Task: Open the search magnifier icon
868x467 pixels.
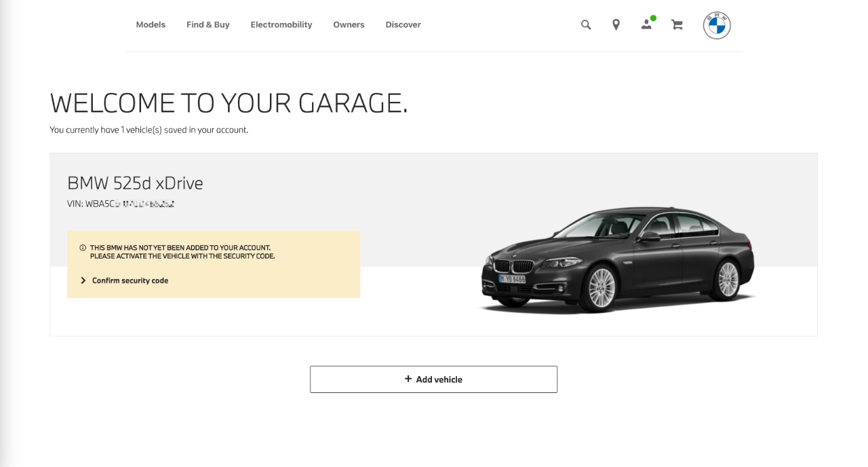Action: click(586, 25)
